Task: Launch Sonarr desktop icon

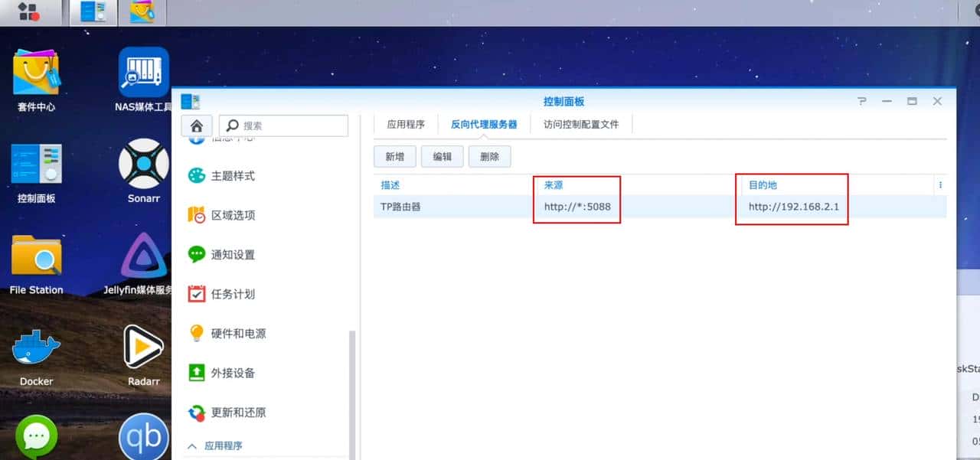Action: (x=144, y=171)
